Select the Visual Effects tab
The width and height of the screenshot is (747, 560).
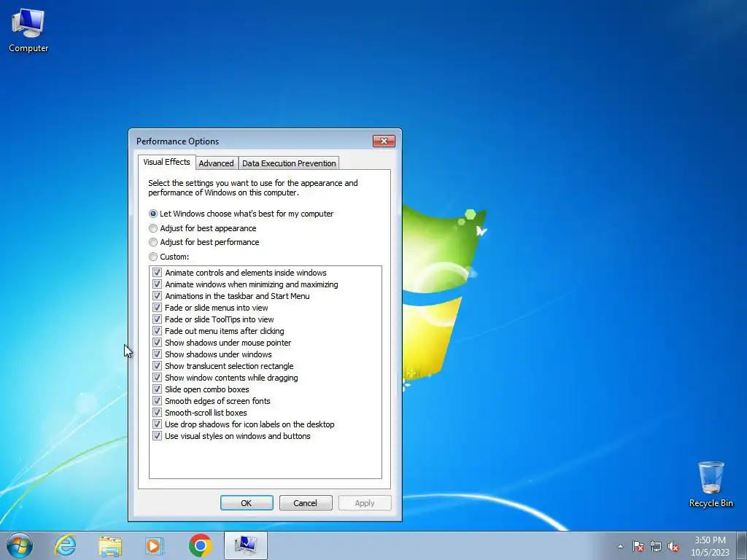tap(167, 162)
